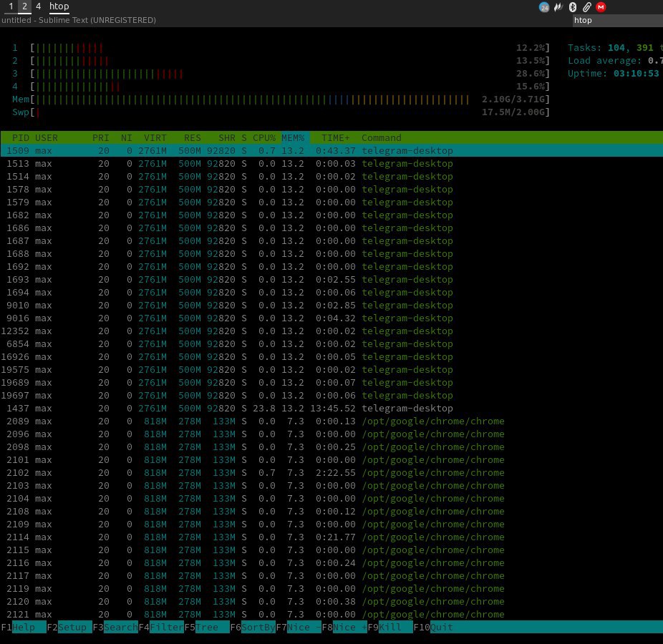This screenshot has height=644, width=663.
Task: Click F4 Filter in the function bar
Action: pos(161,627)
